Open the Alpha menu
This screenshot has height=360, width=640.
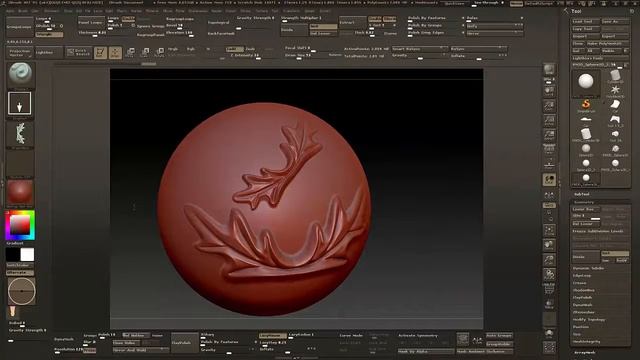(10, 11)
